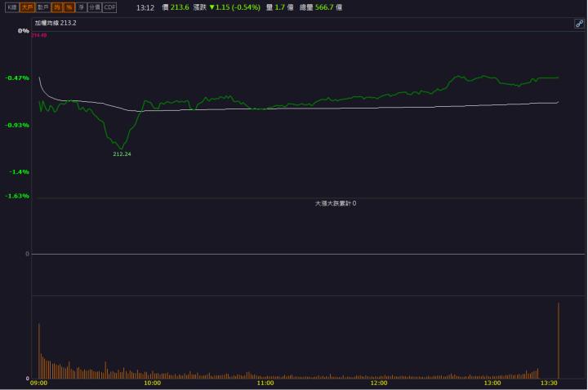Click the price value 213.6

point(180,7)
